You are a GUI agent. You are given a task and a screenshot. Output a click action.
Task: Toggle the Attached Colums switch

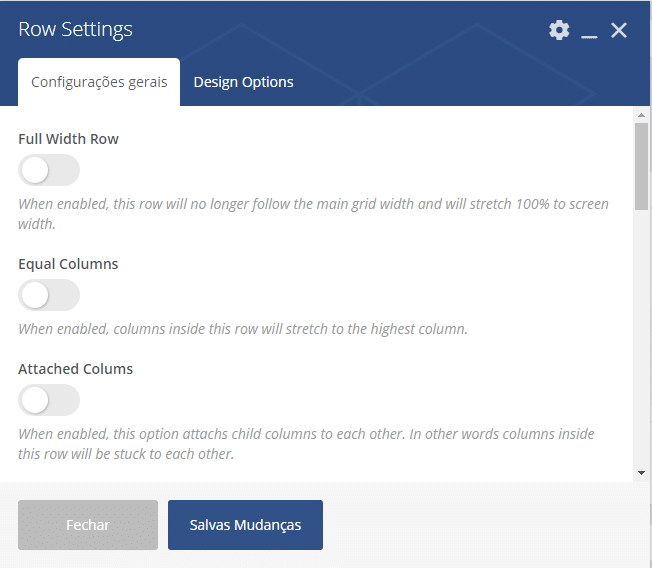tap(49, 400)
